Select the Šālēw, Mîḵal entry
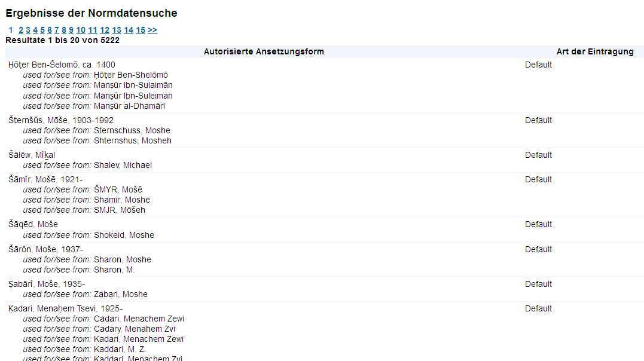 pos(32,155)
